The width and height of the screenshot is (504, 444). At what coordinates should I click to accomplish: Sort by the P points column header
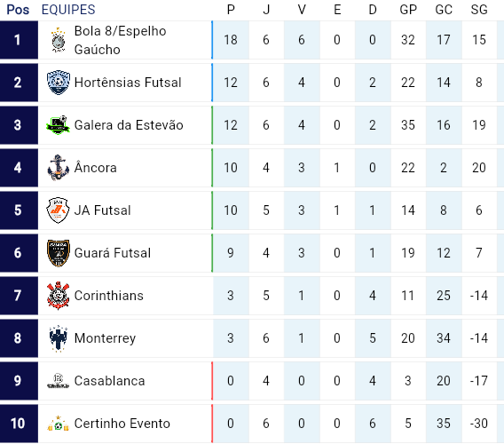[x=231, y=10]
